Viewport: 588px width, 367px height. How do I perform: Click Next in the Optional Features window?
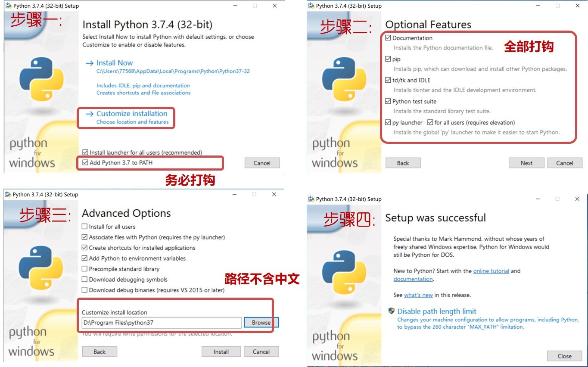coord(526,163)
